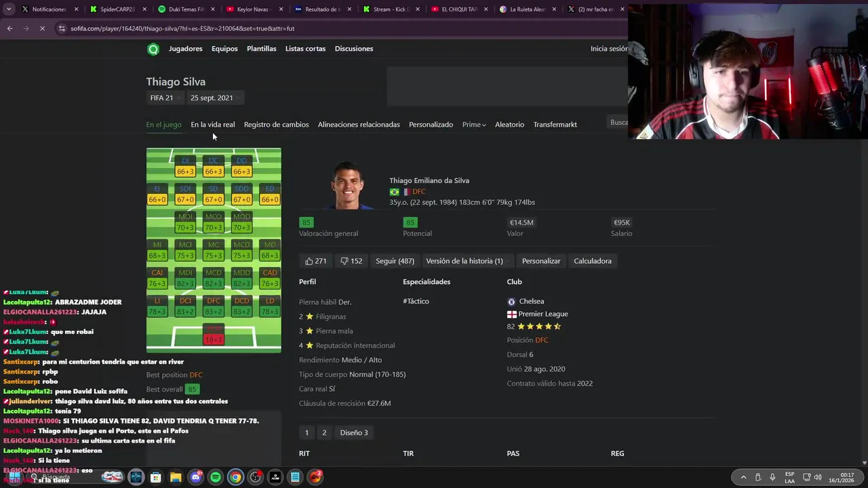
Task: Click the microphone icon in system tray
Action: [772, 477]
